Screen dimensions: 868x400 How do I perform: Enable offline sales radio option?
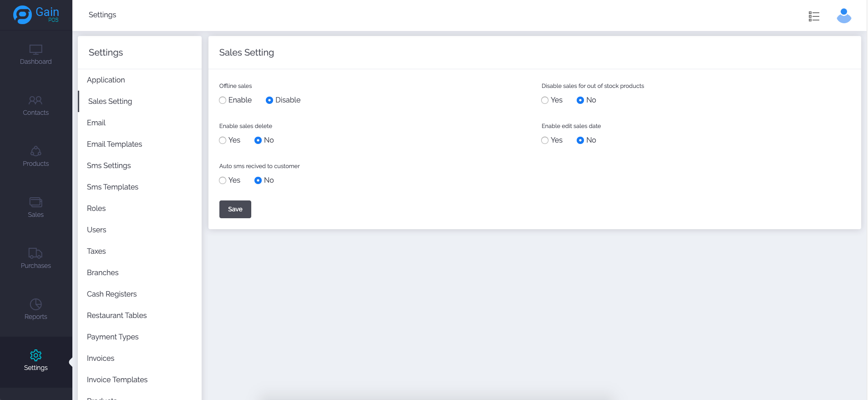click(223, 100)
